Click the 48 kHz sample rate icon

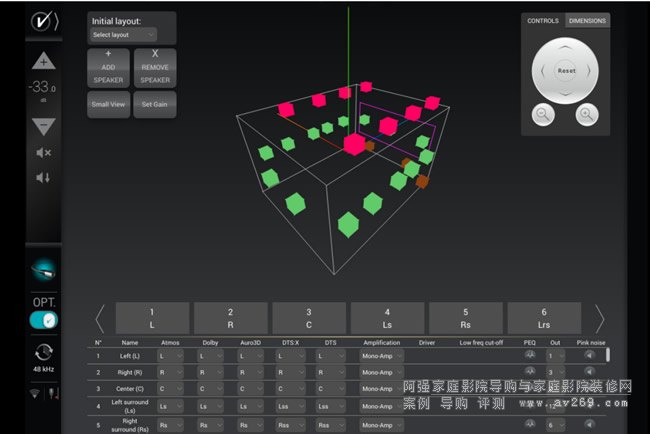point(43,353)
